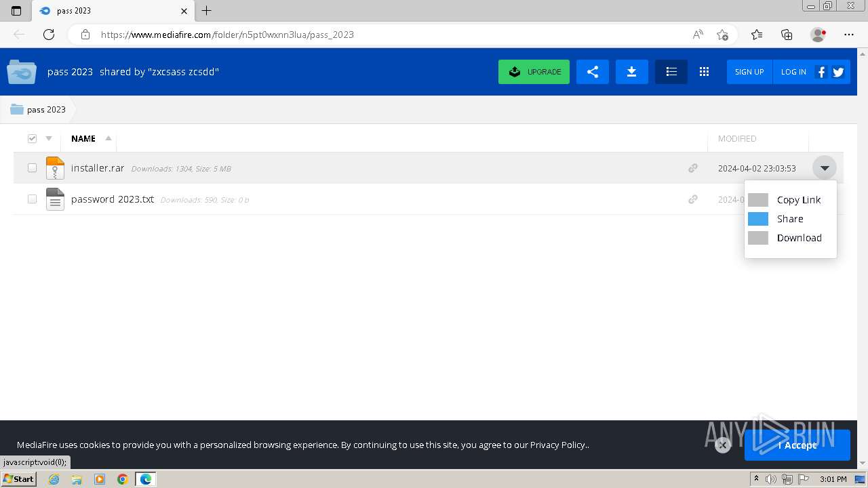
Task: Click the NAME sort ascending arrow
Action: pyautogui.click(x=108, y=138)
